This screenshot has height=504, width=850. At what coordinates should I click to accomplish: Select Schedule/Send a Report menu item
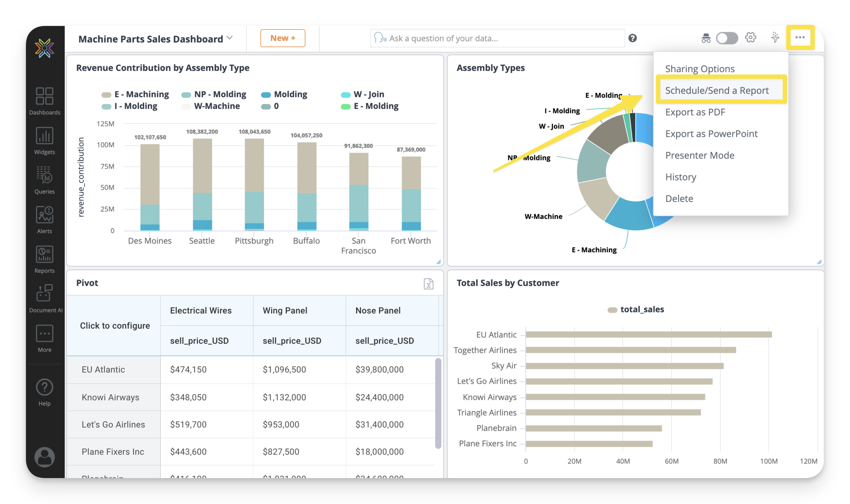point(717,90)
